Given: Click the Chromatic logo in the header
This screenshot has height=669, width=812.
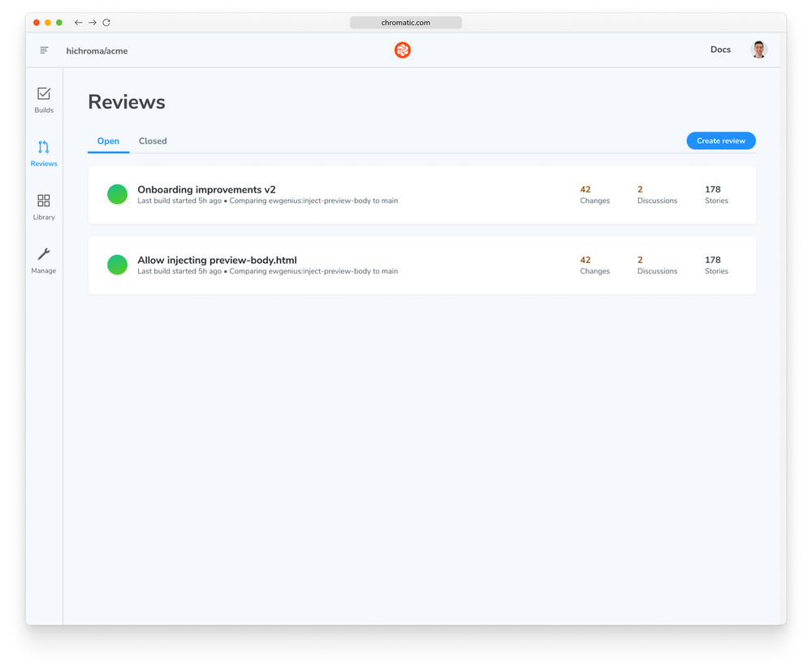Looking at the screenshot, I should click(403, 50).
